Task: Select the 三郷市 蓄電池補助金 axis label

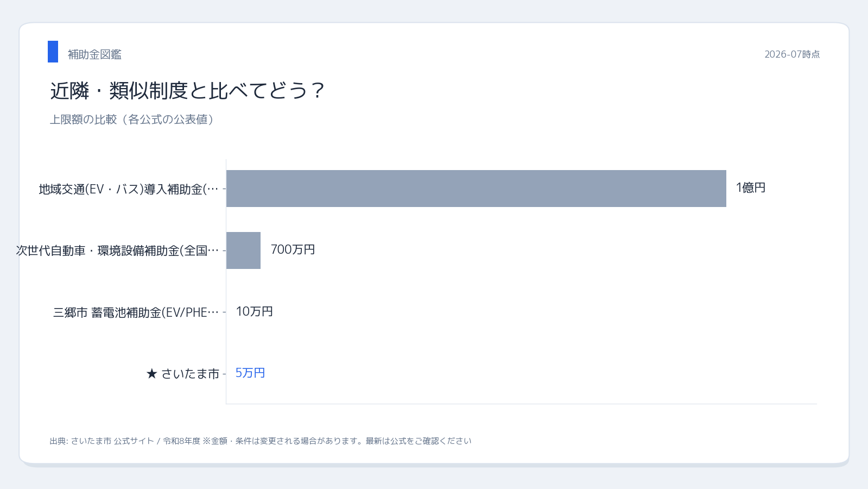Action: coord(136,312)
